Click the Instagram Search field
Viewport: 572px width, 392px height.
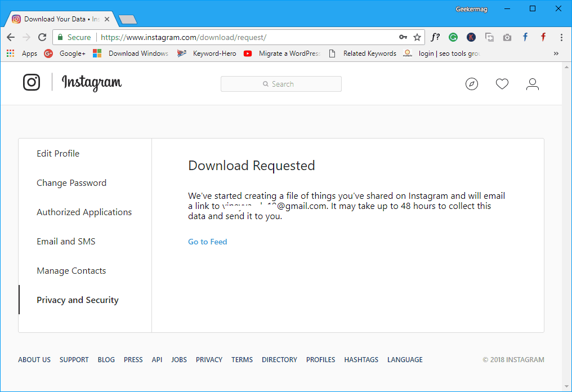pos(281,84)
